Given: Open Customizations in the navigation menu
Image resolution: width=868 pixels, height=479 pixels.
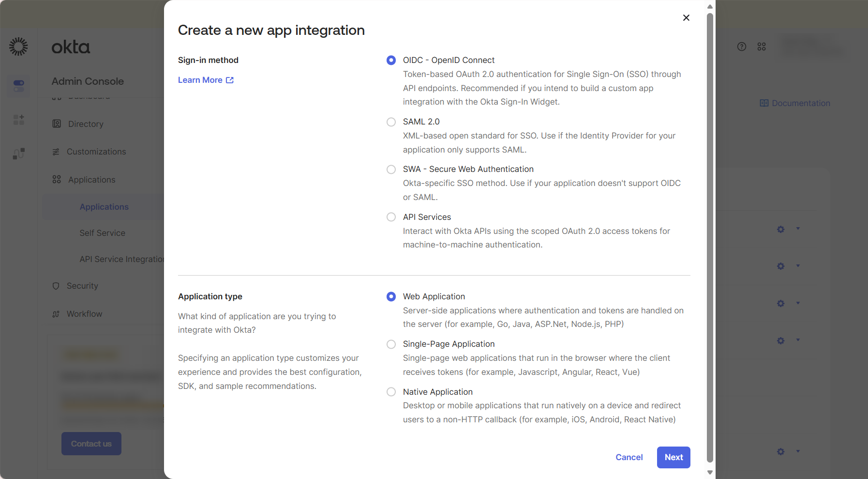Looking at the screenshot, I should (96, 152).
